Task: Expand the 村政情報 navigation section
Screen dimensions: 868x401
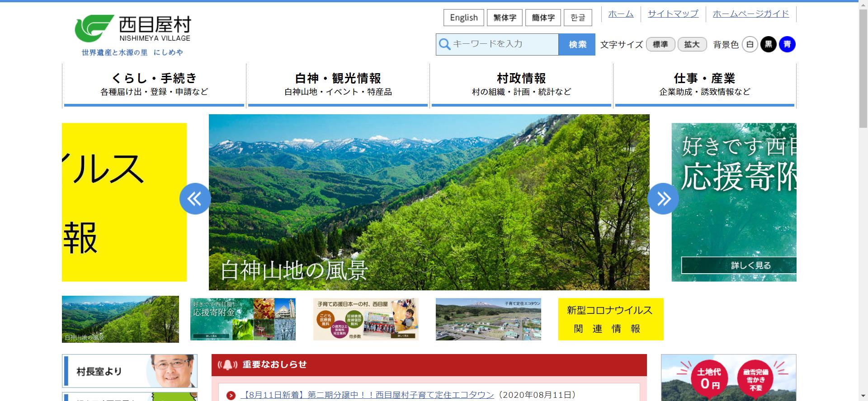Action: [521, 84]
